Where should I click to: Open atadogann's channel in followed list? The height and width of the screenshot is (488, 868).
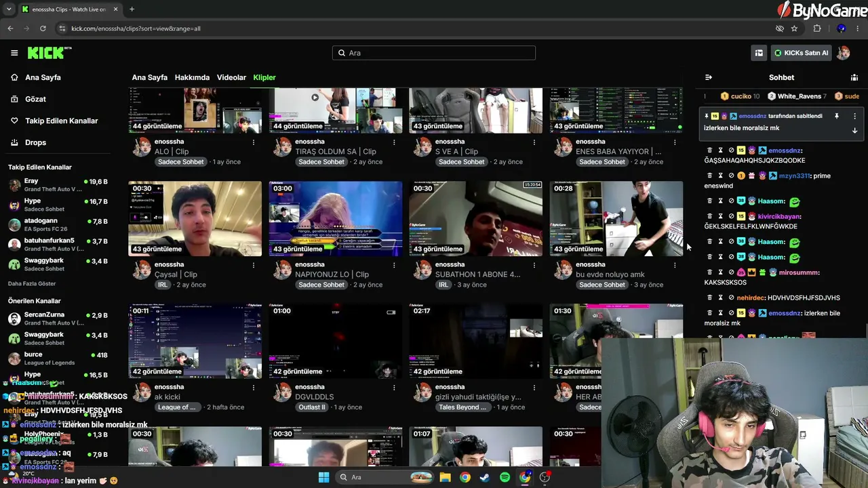coord(58,224)
